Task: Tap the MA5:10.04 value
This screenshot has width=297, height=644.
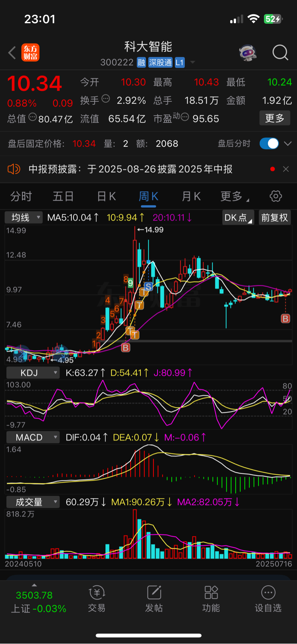Action: 73,218
